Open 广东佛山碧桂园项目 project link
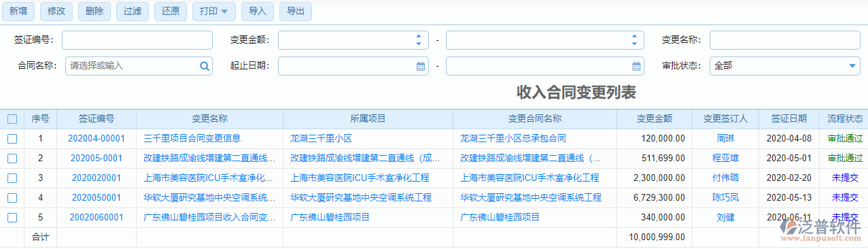868x249 pixels. point(330,218)
